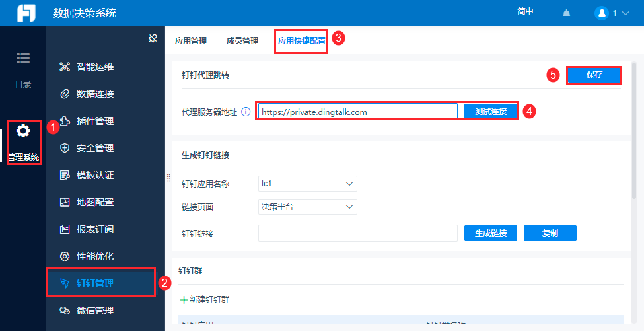Click the sidebar resize grip handle

168,178
